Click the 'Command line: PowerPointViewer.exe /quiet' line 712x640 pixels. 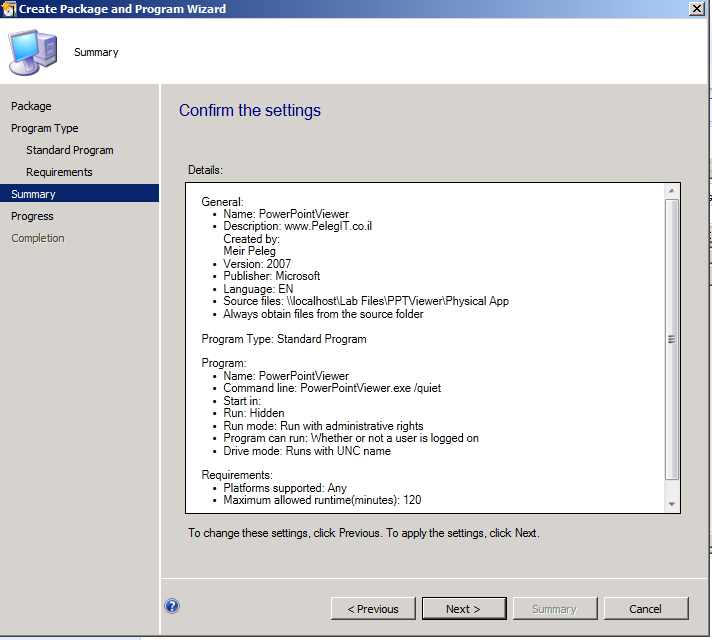point(332,388)
